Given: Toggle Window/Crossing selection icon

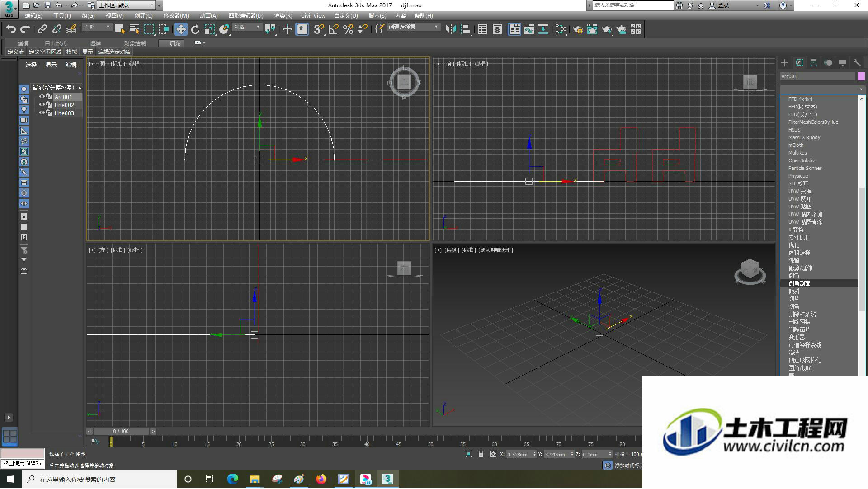Looking at the screenshot, I should (x=163, y=29).
